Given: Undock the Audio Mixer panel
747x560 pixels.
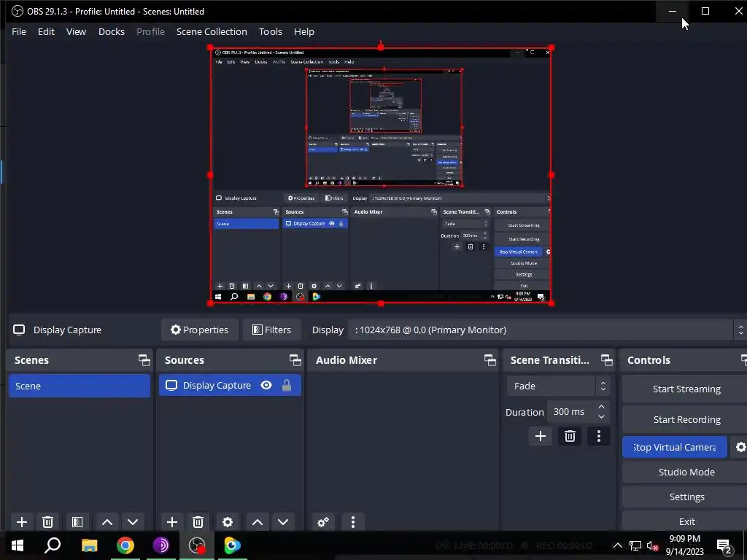Looking at the screenshot, I should click(x=489, y=360).
